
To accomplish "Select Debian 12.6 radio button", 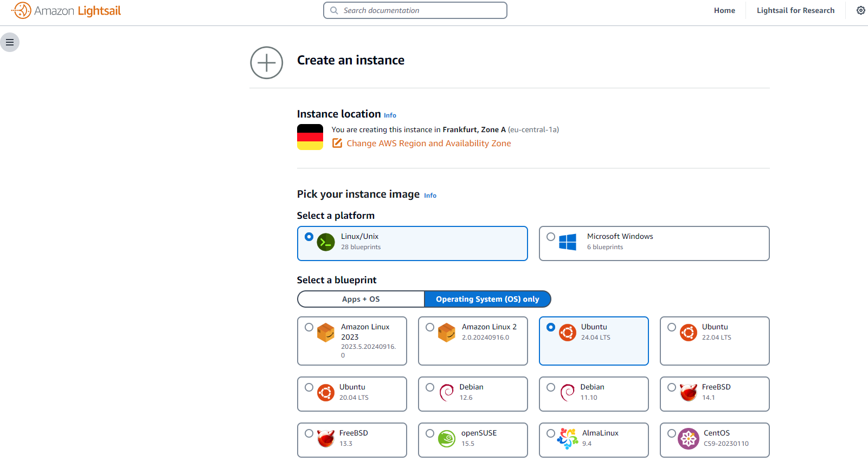I will 430,387.
